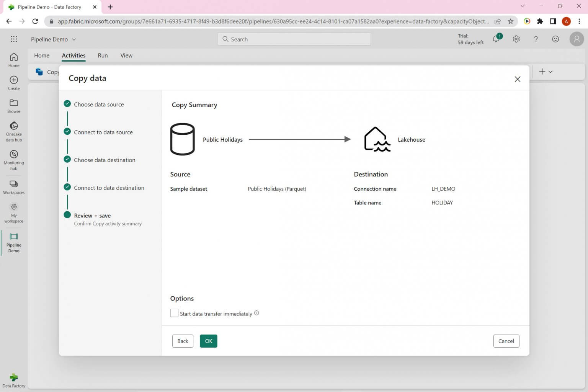The image size is (588, 392).
Task: Click into the Search field
Action: pyautogui.click(x=294, y=39)
